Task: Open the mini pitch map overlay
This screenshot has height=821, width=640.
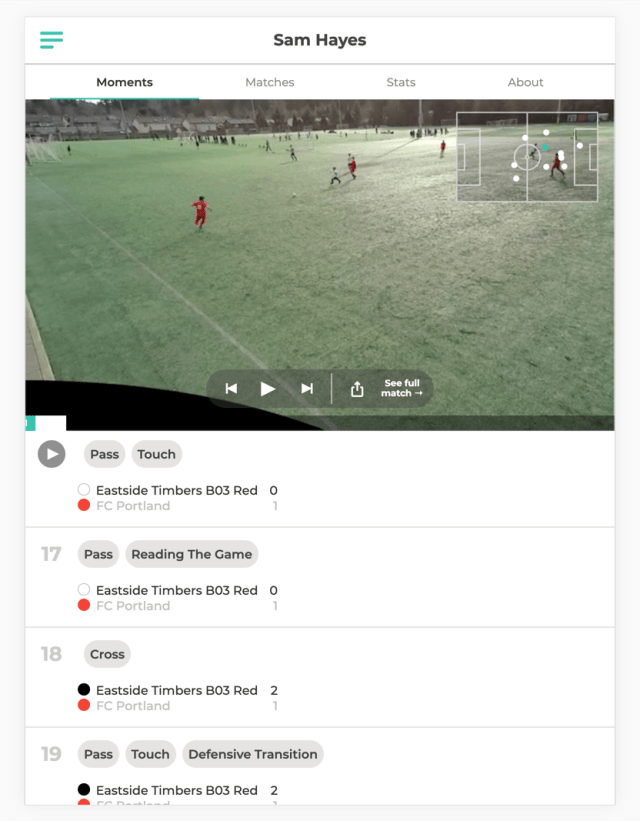Action: coord(527,157)
